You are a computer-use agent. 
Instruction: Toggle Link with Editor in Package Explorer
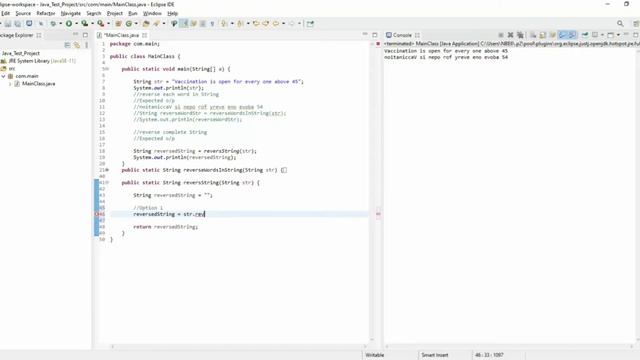[x=77, y=45]
